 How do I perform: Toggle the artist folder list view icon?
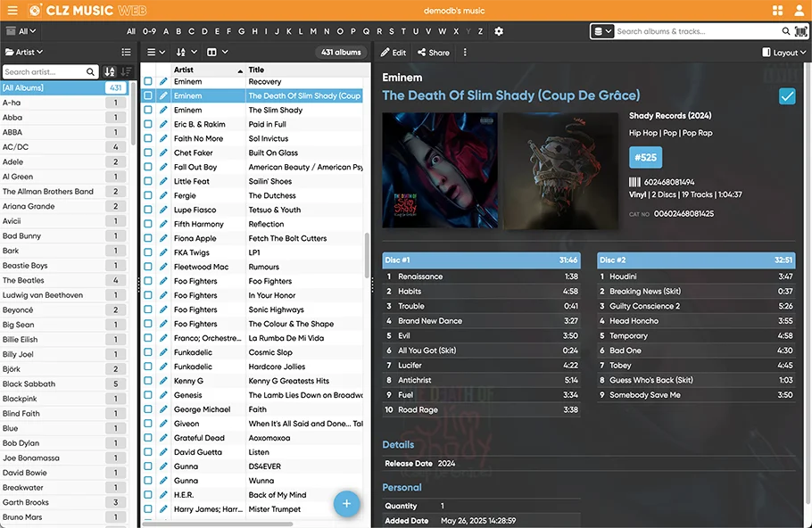click(126, 52)
